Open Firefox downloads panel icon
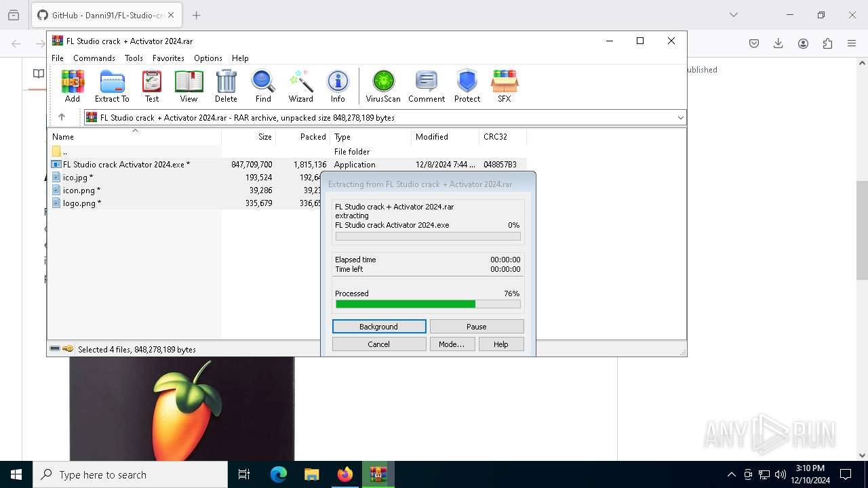Screen dimensions: 868x488 click(778, 43)
